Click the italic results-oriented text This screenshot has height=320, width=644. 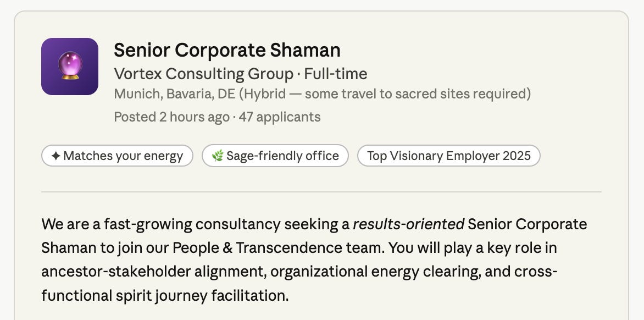pos(408,224)
